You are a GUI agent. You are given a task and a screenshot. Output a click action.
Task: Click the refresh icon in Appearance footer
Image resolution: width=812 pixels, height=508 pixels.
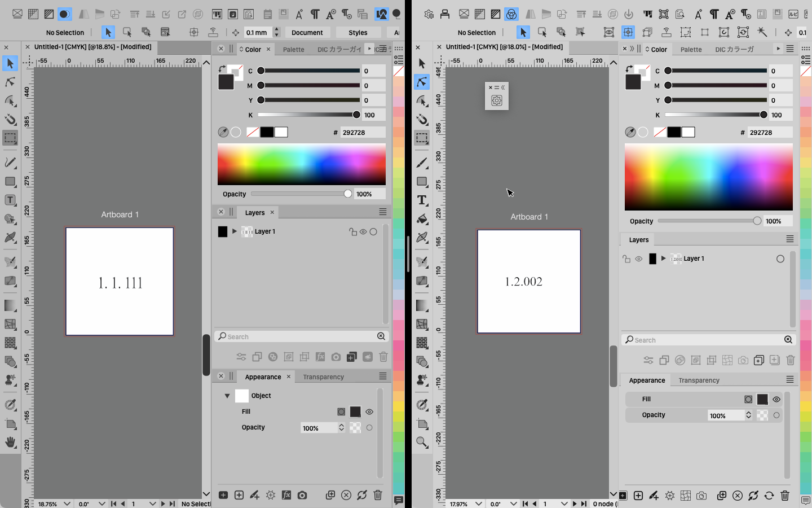pos(769,496)
